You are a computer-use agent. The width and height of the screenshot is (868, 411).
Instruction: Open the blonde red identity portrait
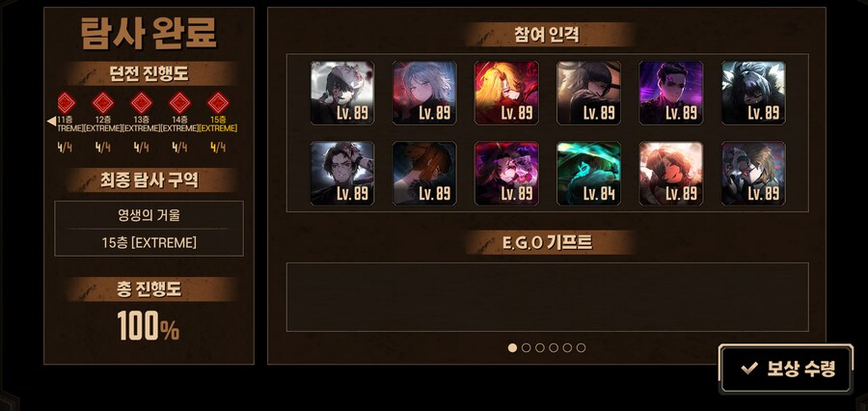506,93
